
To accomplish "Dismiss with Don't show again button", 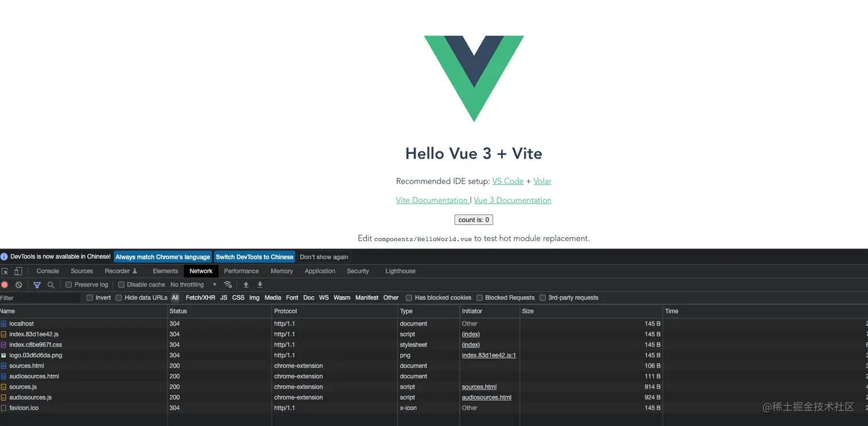I will coord(324,257).
